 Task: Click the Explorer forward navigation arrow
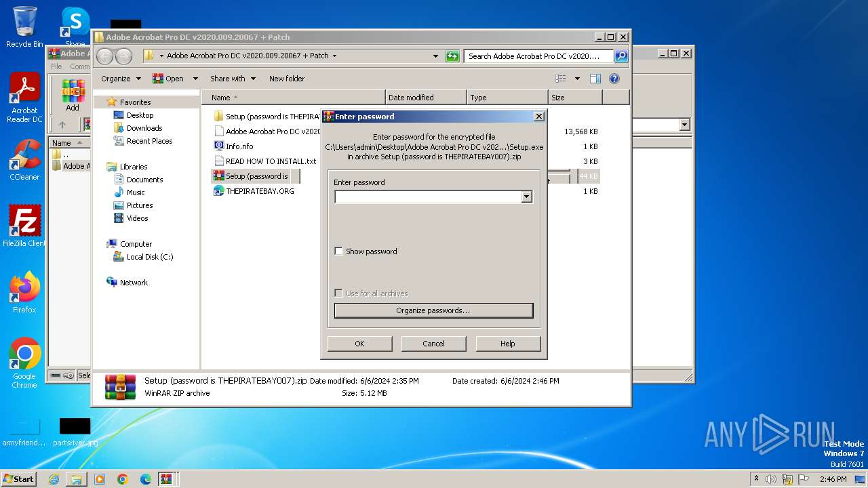coord(123,56)
